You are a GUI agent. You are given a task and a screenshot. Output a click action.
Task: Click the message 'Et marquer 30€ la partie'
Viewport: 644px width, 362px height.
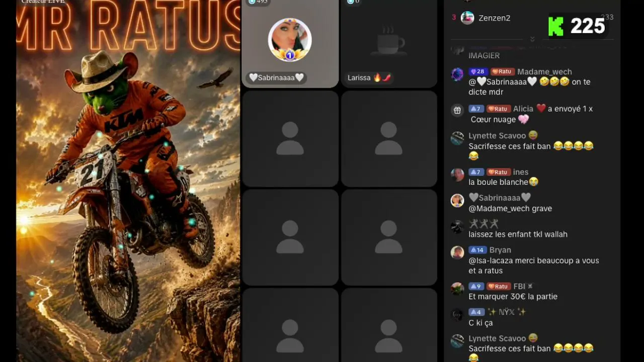point(513,297)
